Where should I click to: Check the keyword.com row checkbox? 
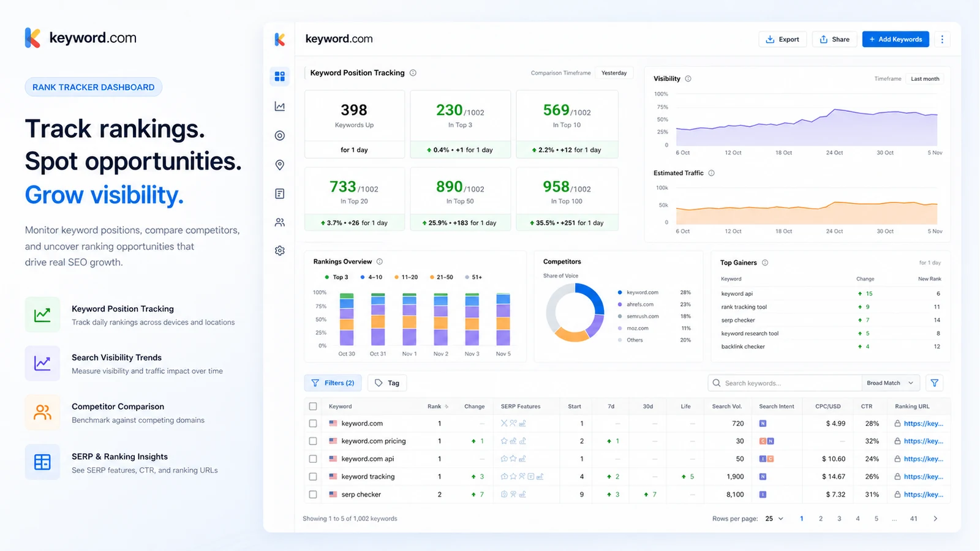point(313,423)
